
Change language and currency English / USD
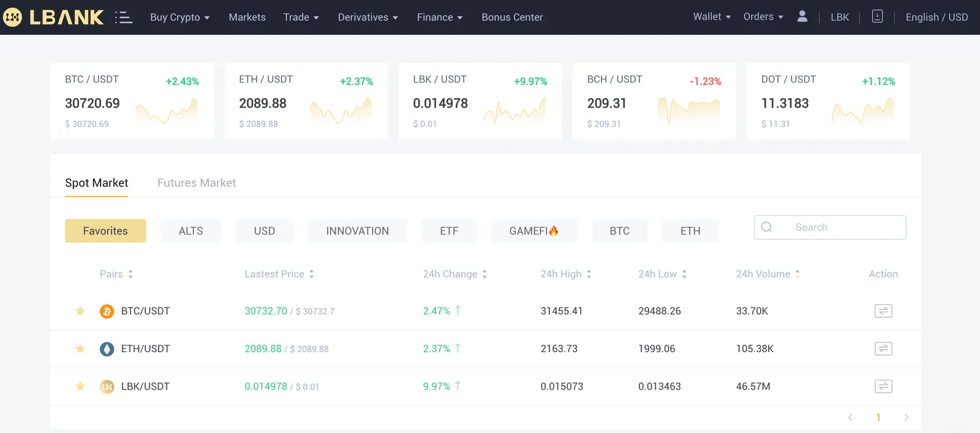[937, 17]
